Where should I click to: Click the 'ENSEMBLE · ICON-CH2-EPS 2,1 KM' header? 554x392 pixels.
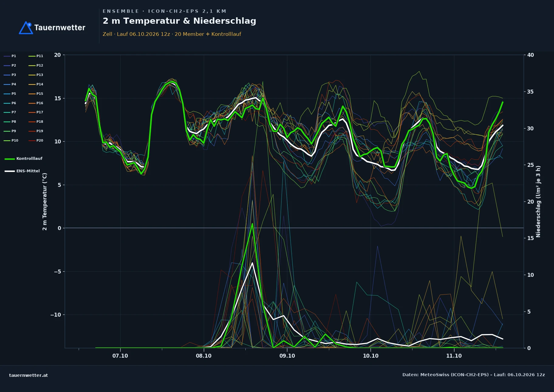pyautogui.click(x=165, y=11)
